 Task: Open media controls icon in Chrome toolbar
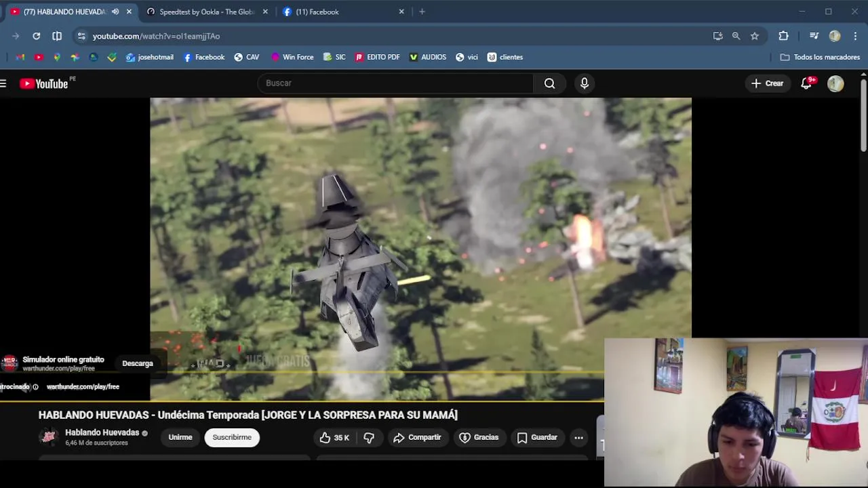[814, 36]
